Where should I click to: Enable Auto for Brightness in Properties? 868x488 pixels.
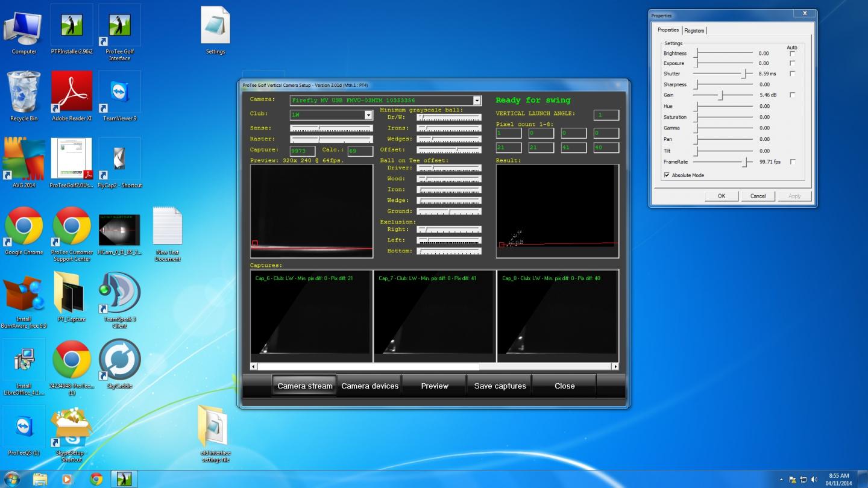[792, 54]
